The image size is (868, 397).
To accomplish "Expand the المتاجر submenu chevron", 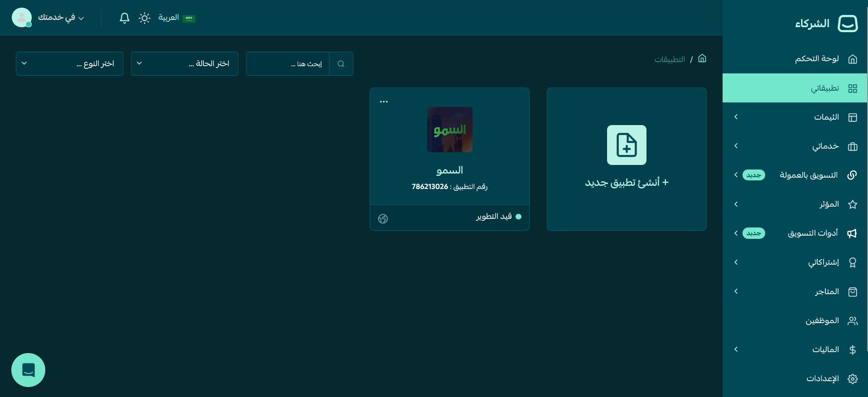I will point(736,291).
